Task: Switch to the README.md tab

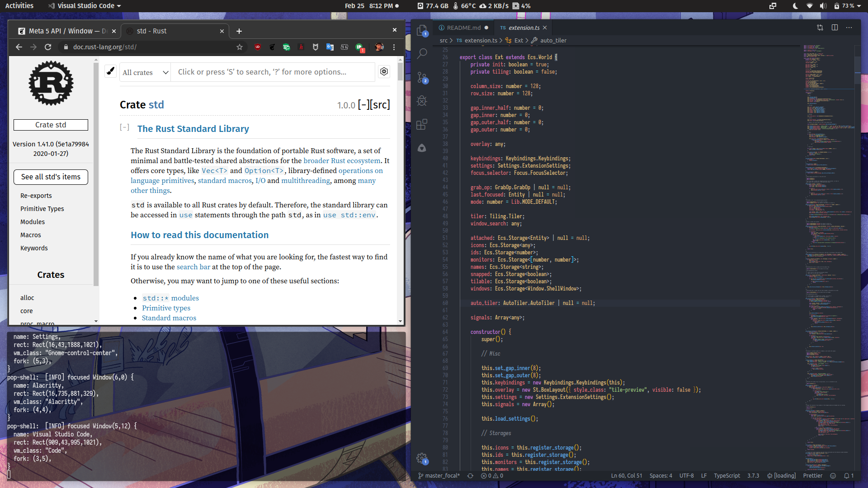Action: (x=463, y=28)
